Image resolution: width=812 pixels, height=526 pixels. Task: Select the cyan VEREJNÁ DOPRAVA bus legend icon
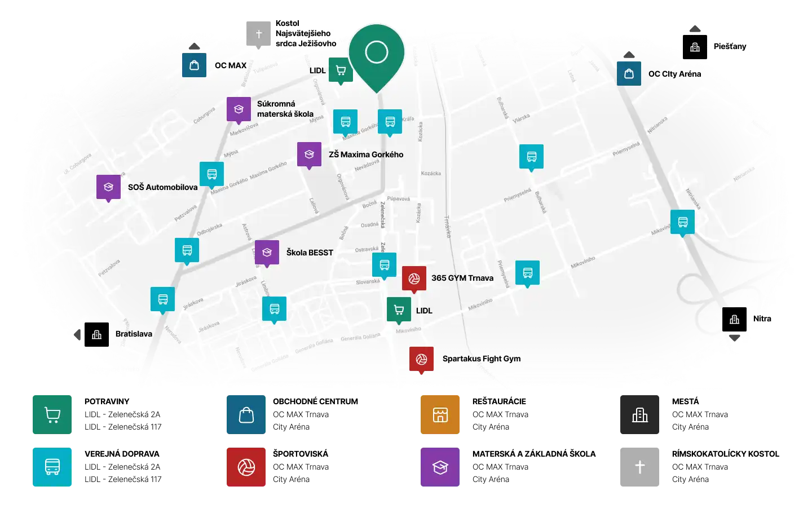(52, 467)
